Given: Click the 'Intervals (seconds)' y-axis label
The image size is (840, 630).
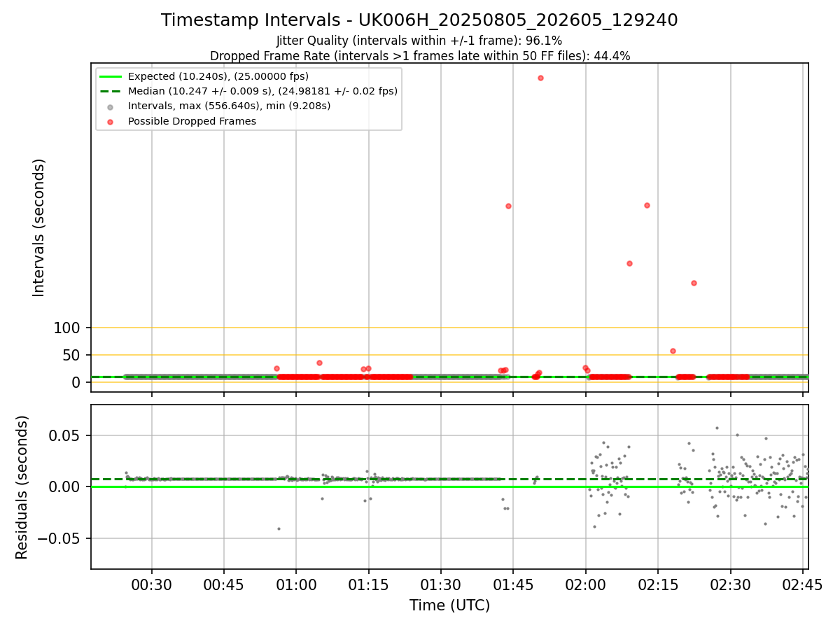Looking at the screenshot, I should tap(39, 227).
